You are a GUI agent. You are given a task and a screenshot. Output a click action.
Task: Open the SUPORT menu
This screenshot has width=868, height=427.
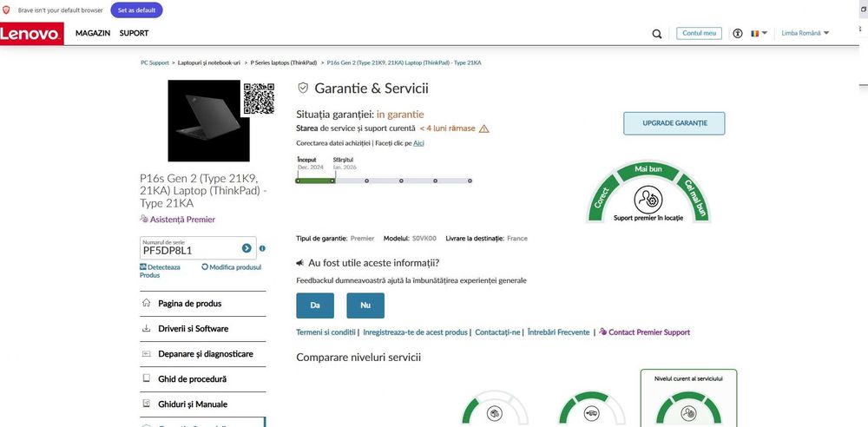pyautogui.click(x=134, y=33)
